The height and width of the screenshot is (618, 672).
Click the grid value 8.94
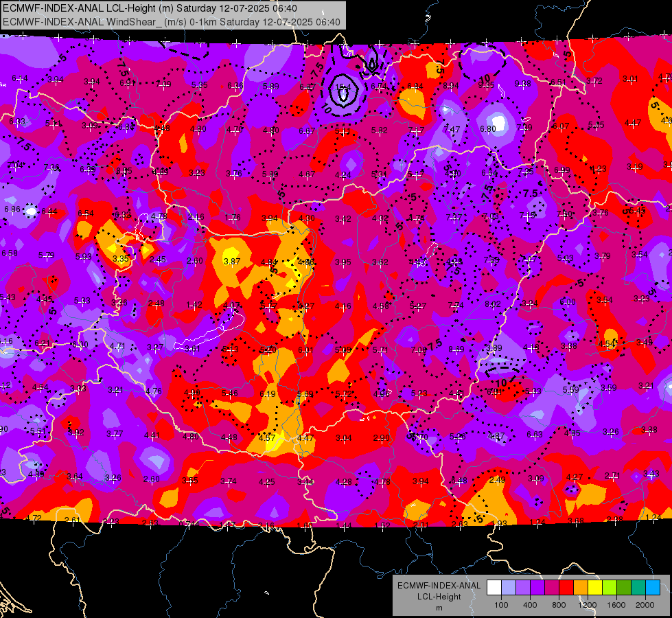[451, 86]
